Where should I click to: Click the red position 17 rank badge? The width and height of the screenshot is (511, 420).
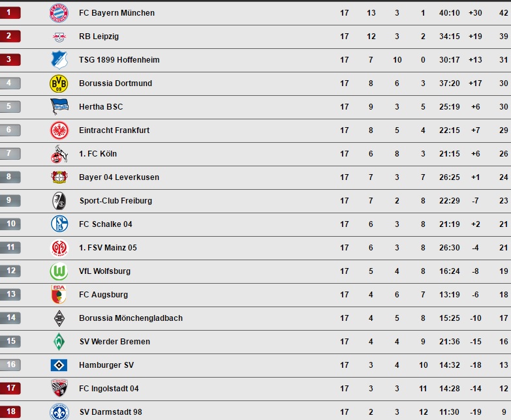click(x=10, y=389)
